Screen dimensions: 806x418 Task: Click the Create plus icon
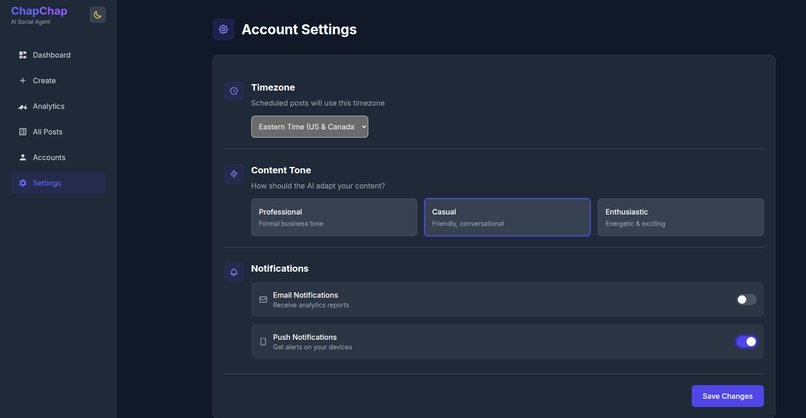23,81
